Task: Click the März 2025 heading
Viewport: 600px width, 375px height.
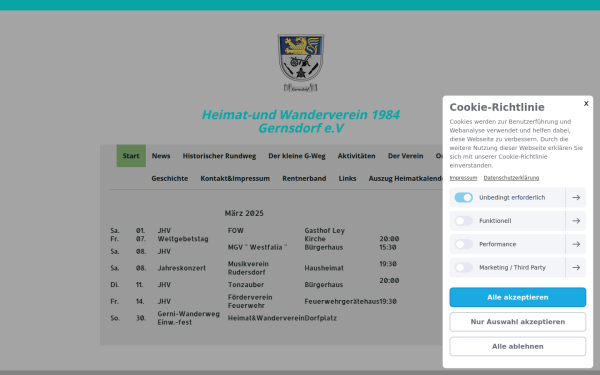Action: (x=244, y=213)
